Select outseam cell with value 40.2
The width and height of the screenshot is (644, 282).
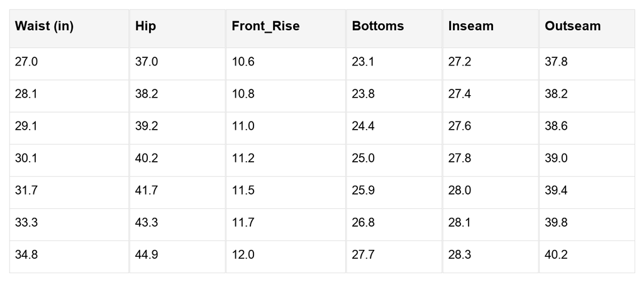[x=587, y=257]
